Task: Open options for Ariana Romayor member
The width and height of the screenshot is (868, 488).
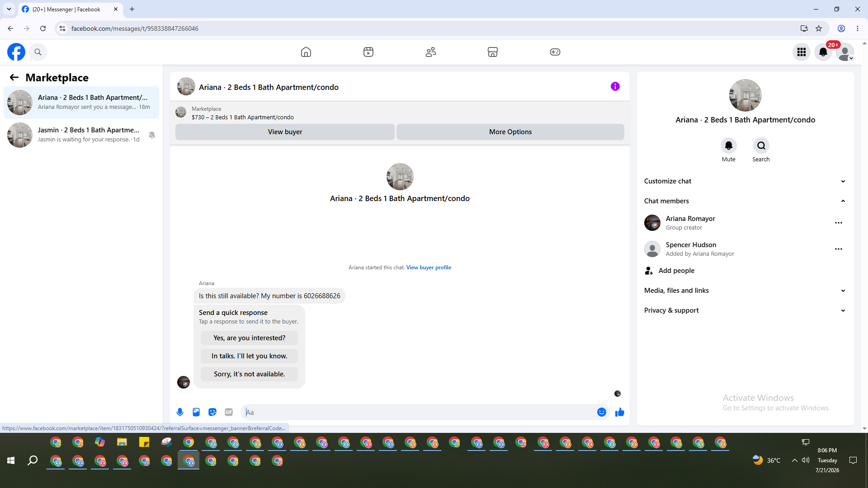Action: click(839, 223)
